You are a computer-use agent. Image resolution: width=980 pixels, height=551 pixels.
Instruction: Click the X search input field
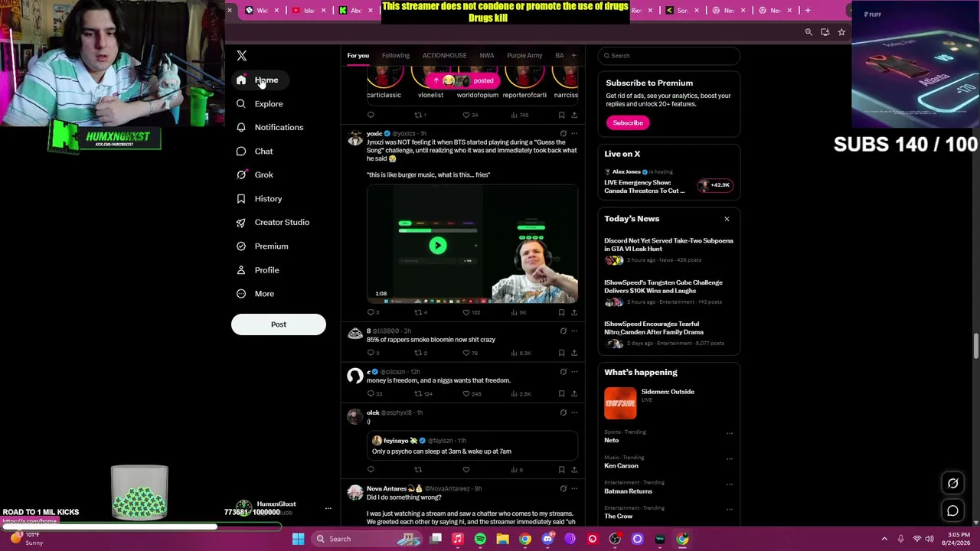click(669, 56)
